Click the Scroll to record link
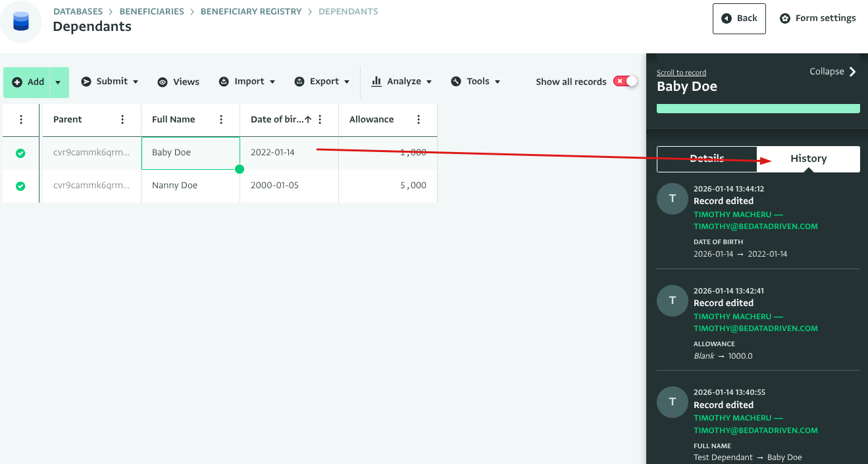This screenshot has height=464, width=868. pos(681,72)
